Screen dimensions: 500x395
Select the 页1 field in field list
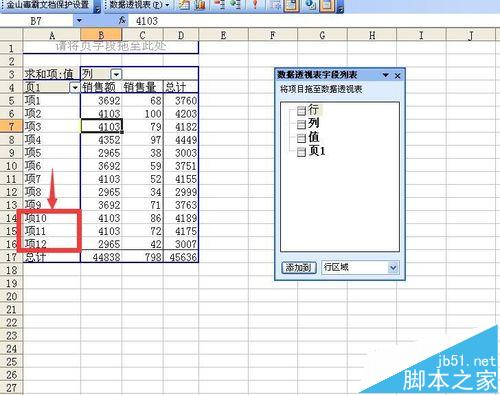click(x=311, y=151)
